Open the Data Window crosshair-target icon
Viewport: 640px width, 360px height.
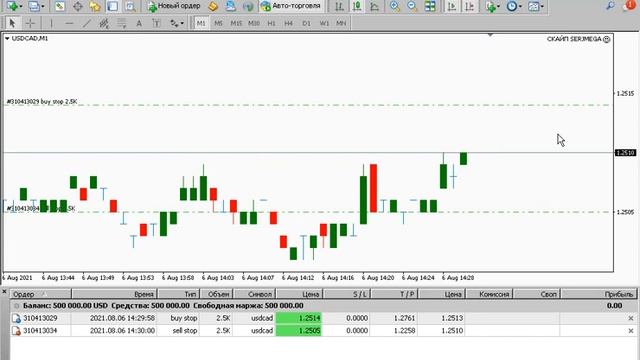(x=78, y=6)
